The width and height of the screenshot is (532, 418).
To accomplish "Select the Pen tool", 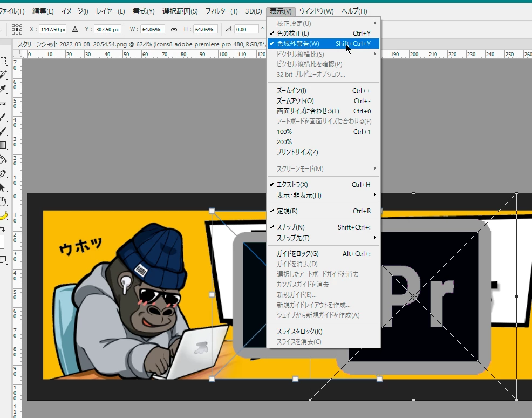I will tap(3, 173).
